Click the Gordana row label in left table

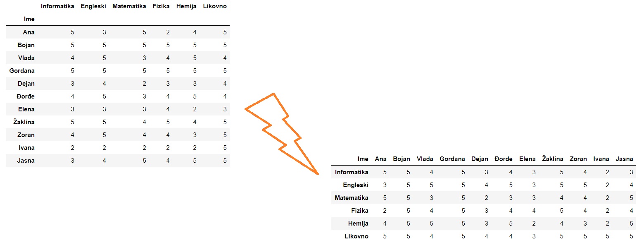22,70
